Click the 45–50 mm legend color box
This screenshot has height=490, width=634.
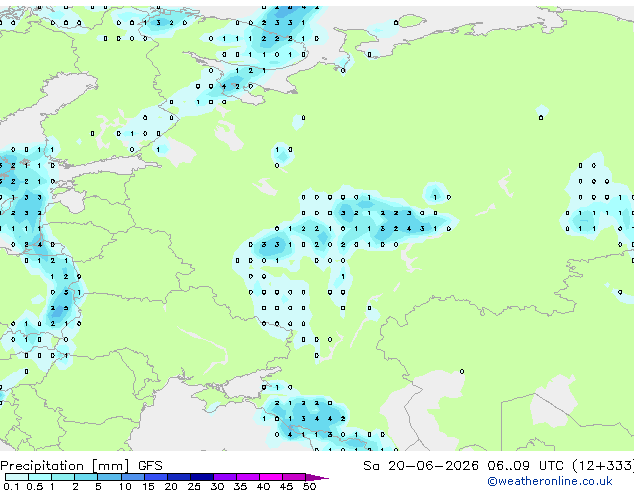pyautogui.click(x=294, y=477)
